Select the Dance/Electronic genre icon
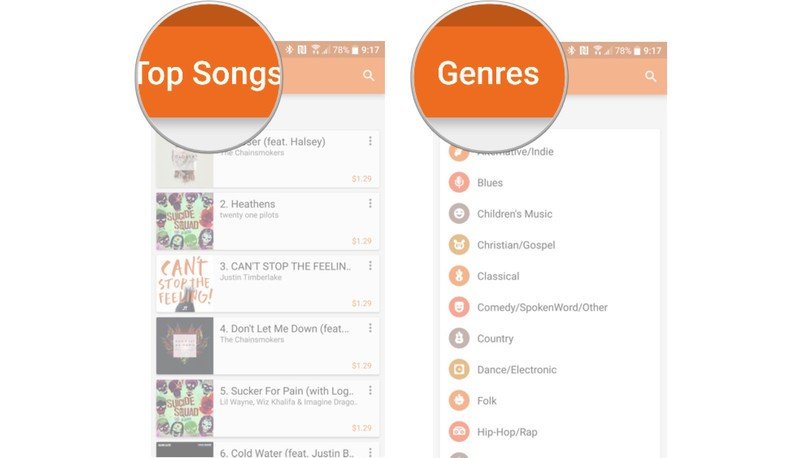This screenshot has width=800, height=458. point(459,369)
